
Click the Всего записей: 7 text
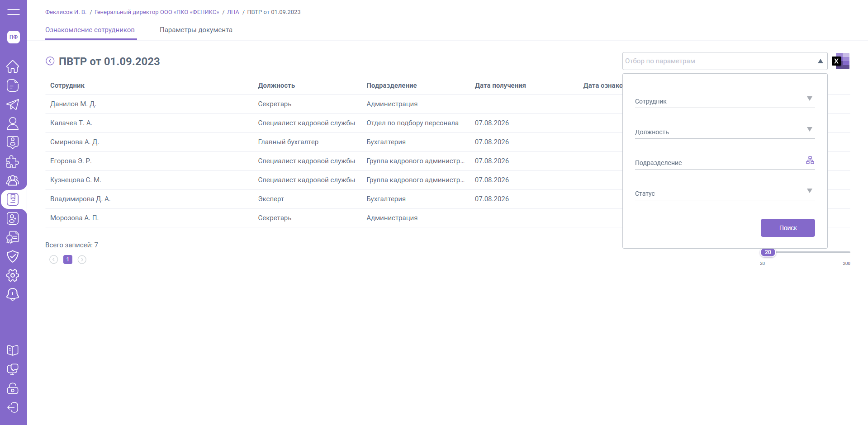(x=71, y=245)
